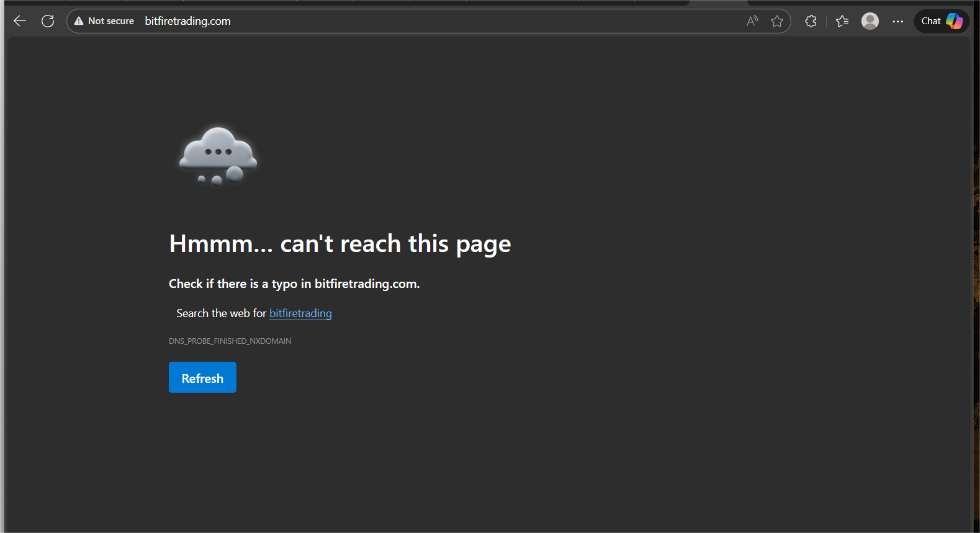The height and width of the screenshot is (533, 980).
Task: Open Settings and more ellipsis menu
Action: pos(898,21)
